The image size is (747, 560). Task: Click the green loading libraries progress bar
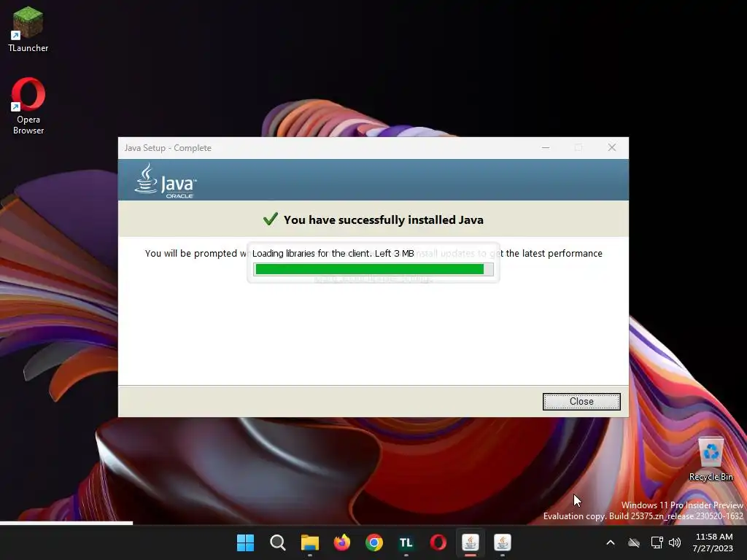[x=373, y=269]
